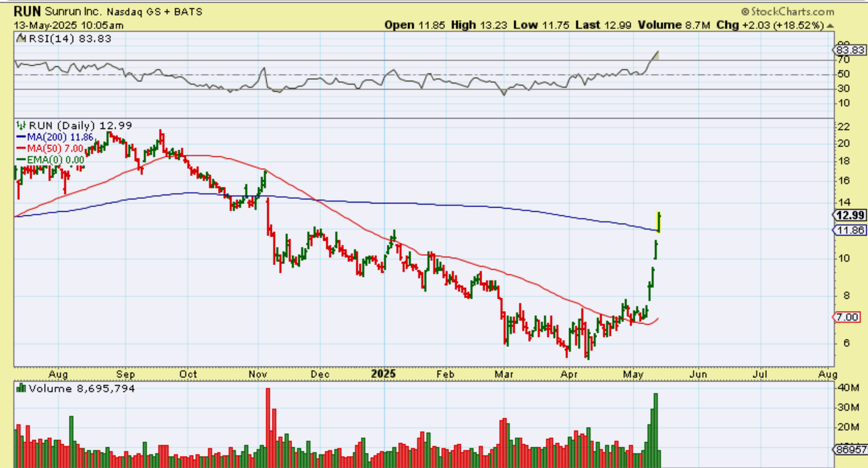Click the MA(200) 11.86 legend text
Image resolution: width=868 pixels, height=468 pixels.
[x=60, y=137]
